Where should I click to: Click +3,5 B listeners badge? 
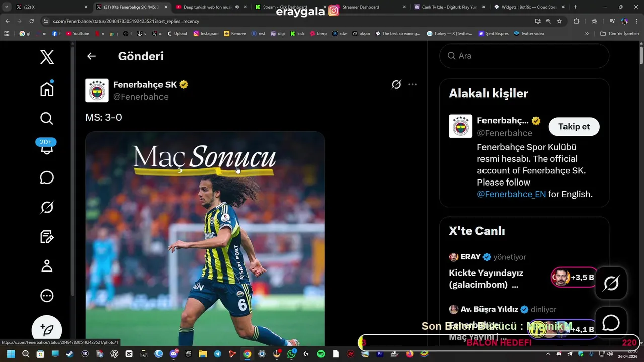point(573,277)
